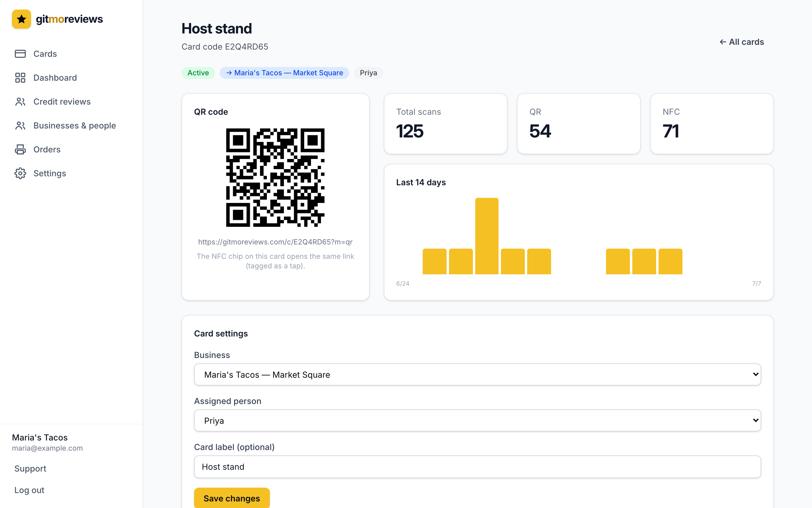Screen dimensions: 812x508
Task: Click maria@example.com account email
Action: 47,448
